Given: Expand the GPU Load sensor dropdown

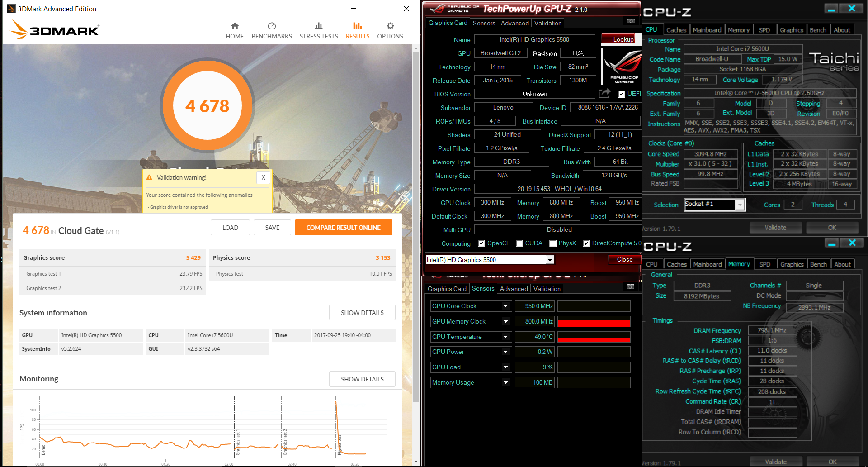Looking at the screenshot, I should 506,367.
